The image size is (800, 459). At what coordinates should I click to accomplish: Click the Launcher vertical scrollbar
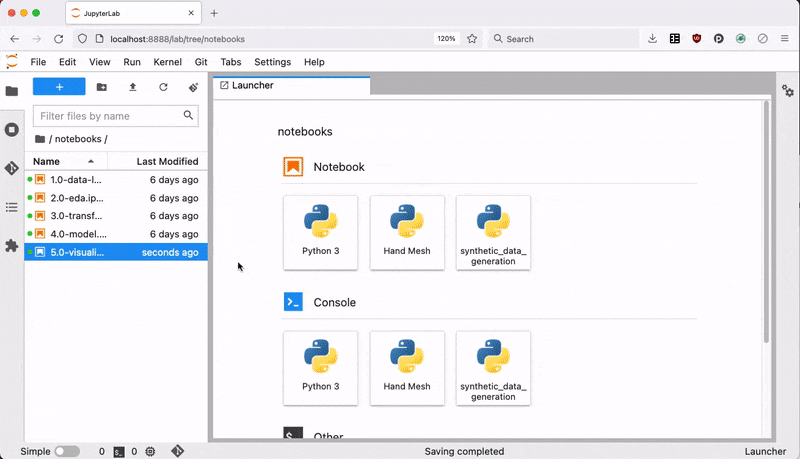click(x=766, y=221)
